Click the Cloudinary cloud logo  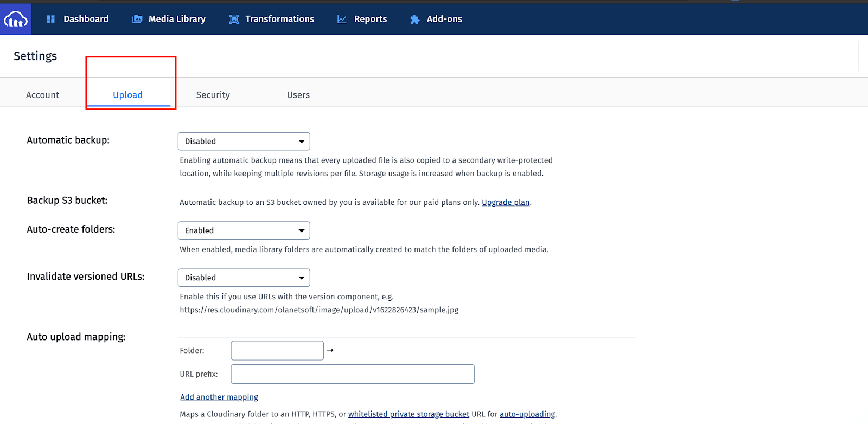16,20
